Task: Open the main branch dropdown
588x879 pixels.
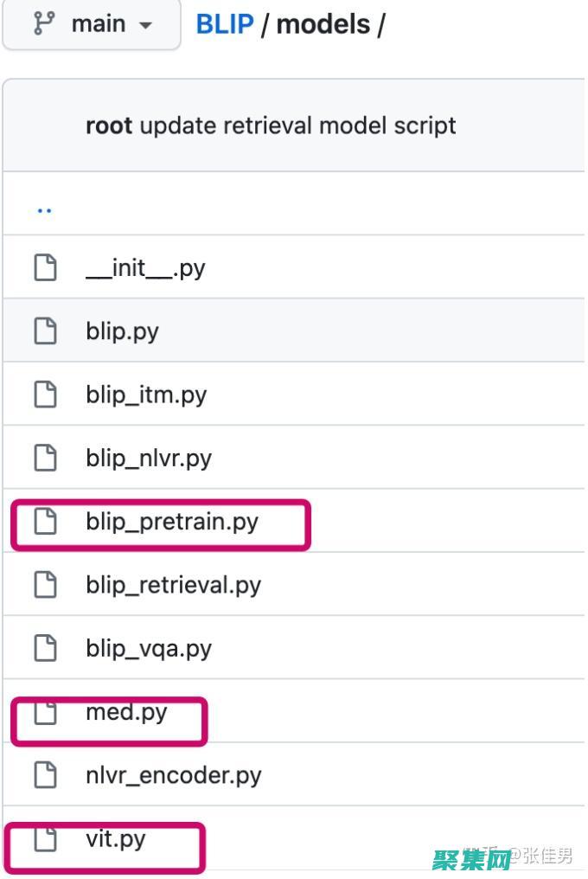Action: click(x=93, y=24)
